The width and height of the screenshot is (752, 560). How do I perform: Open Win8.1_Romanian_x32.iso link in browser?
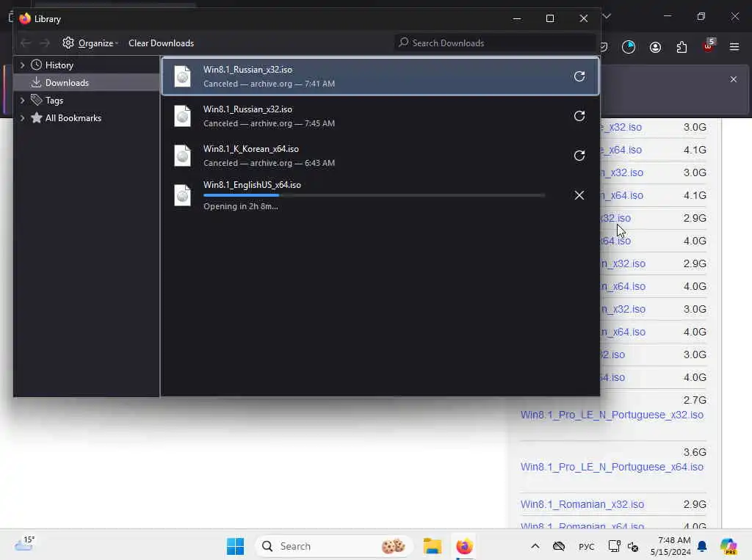point(582,504)
